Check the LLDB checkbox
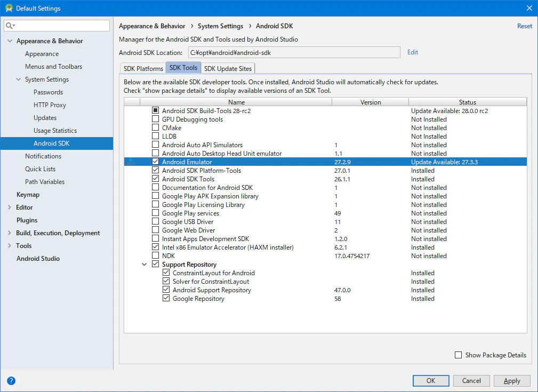Image resolution: width=538 pixels, height=392 pixels. pyautogui.click(x=156, y=136)
